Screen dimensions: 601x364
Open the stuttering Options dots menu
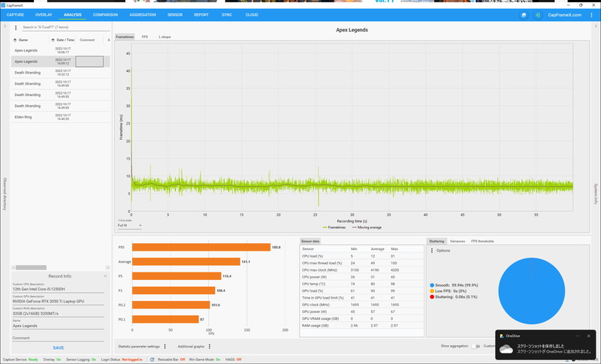432,251
